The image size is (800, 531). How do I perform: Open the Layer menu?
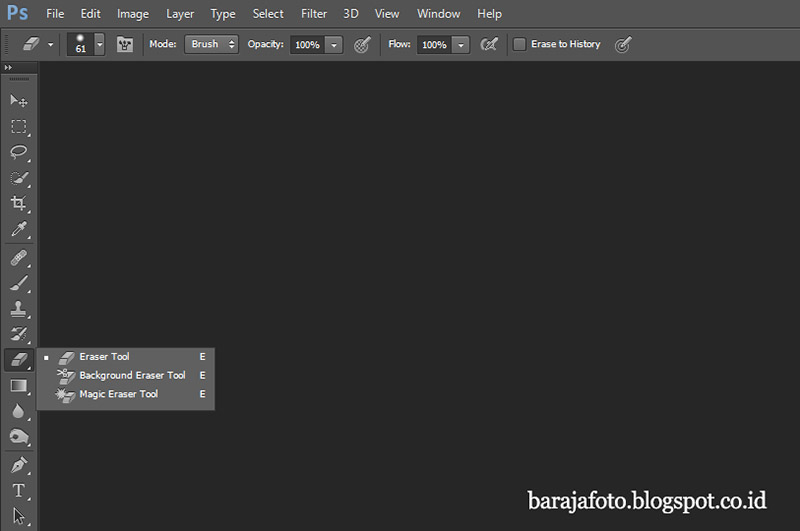(x=180, y=14)
